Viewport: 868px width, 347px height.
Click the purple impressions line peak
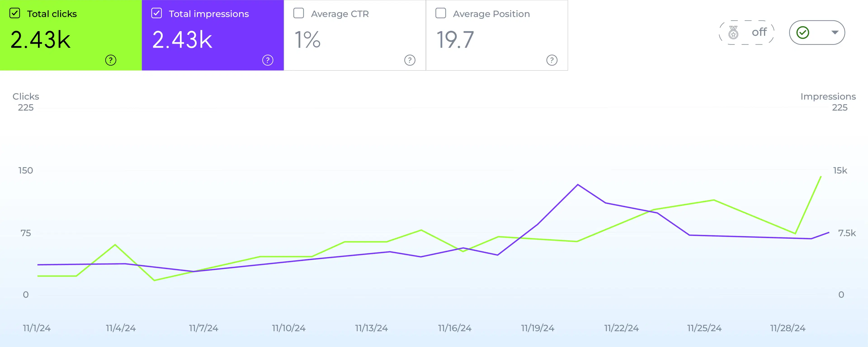pyautogui.click(x=578, y=185)
